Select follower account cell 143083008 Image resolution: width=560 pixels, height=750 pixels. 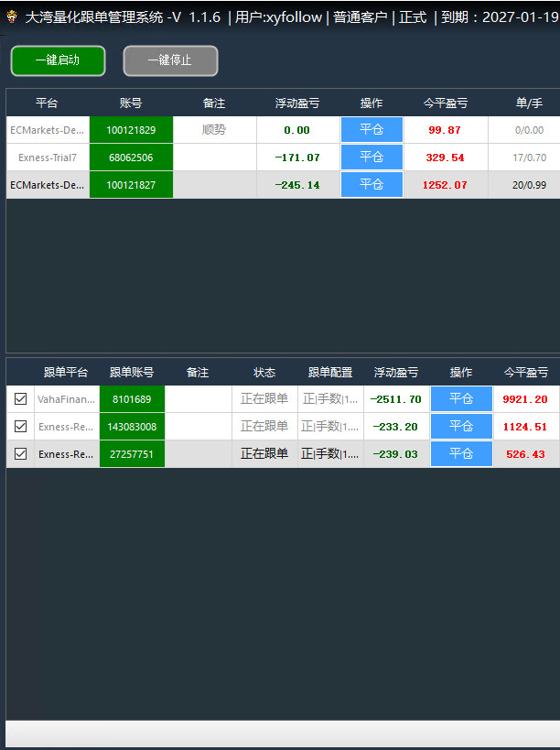coord(132,427)
